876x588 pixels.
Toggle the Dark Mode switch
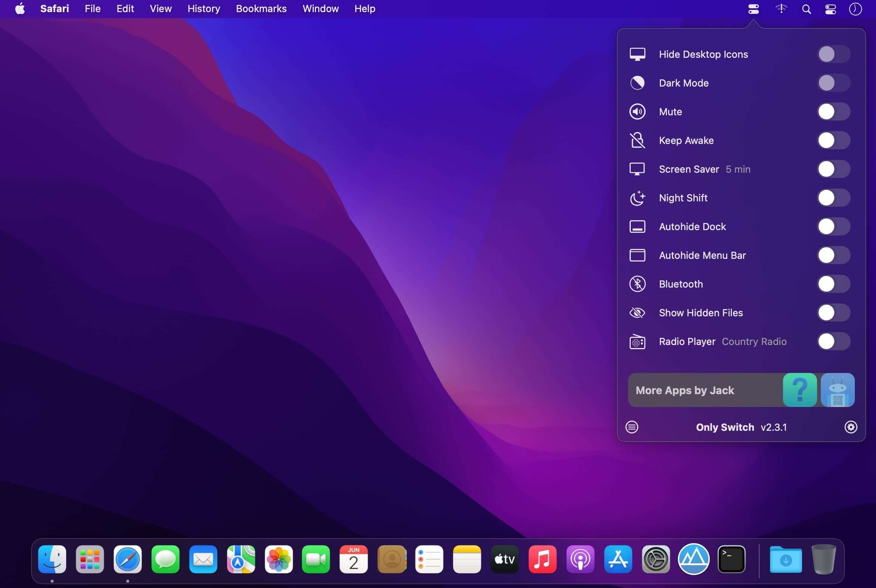(833, 83)
